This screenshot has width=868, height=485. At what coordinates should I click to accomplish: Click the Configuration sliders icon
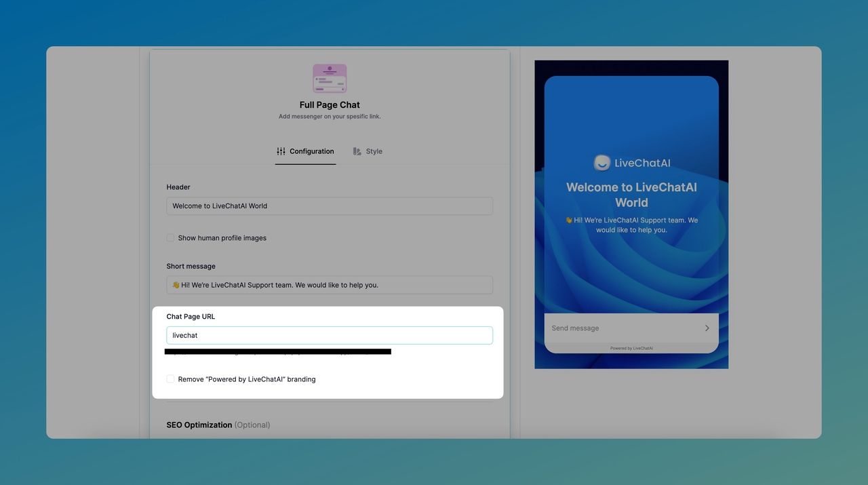[281, 151]
